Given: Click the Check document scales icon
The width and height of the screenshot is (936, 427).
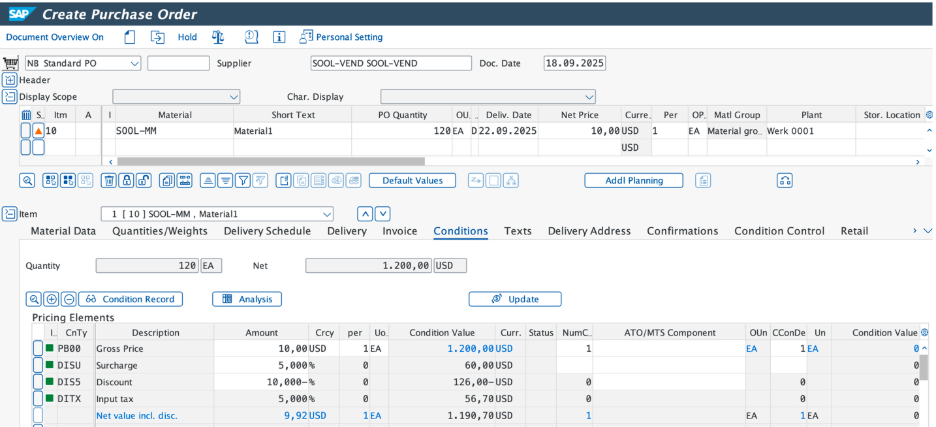Looking at the screenshot, I should coord(218,37).
